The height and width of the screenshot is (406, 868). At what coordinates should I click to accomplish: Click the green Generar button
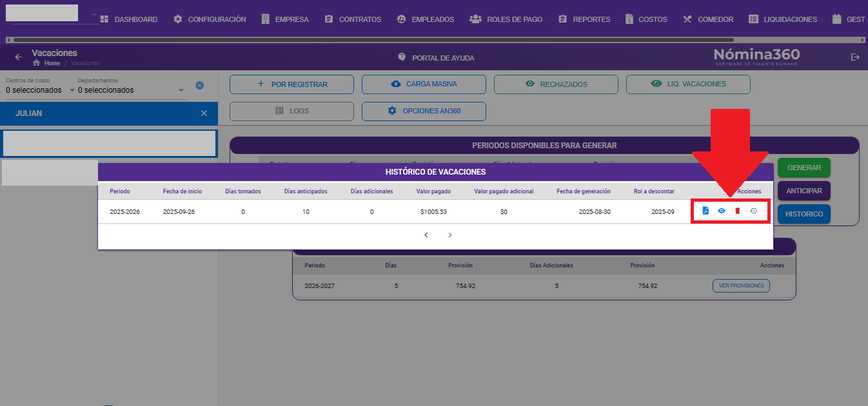click(x=804, y=168)
